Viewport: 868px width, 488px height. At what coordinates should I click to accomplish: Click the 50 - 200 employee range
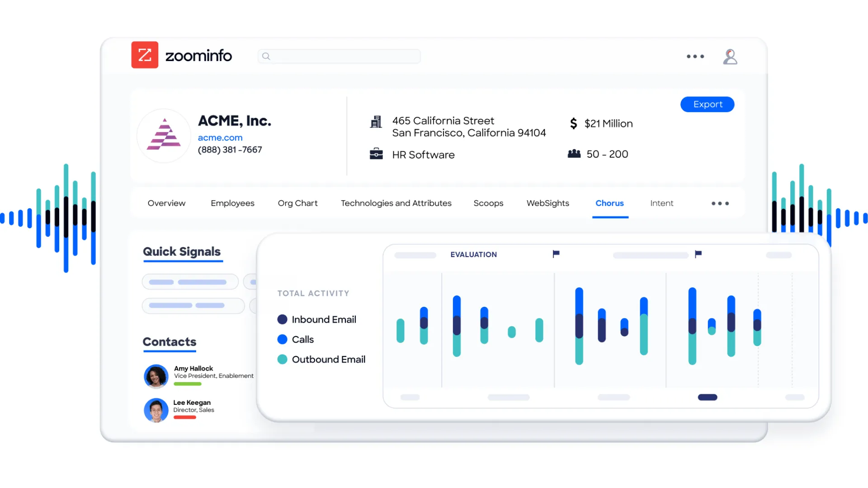607,154
